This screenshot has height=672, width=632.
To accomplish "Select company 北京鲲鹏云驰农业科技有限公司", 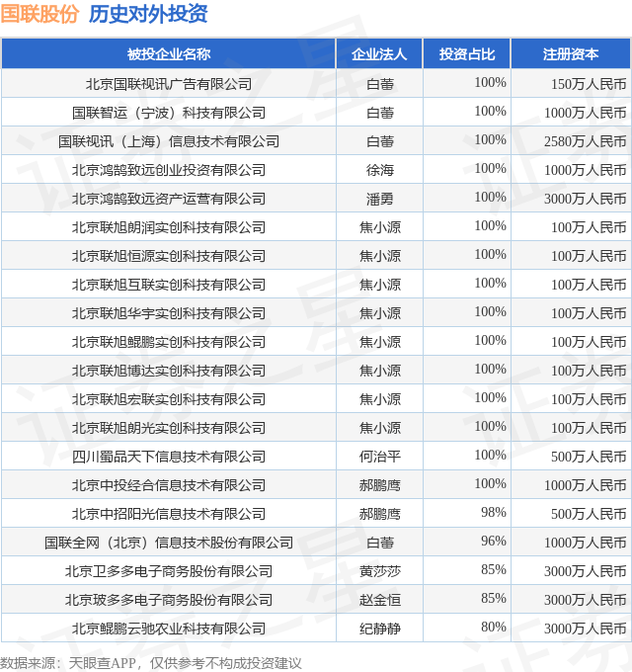I will (169, 629).
